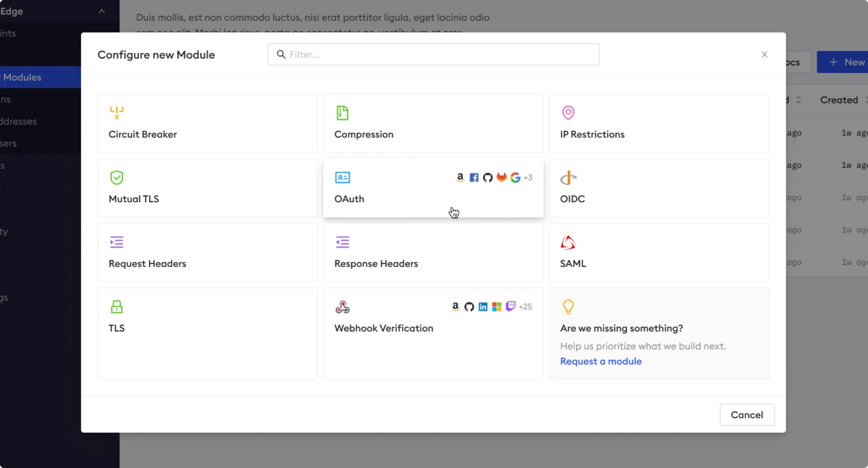
Task: Select the Webhook Verification icon
Action: (x=343, y=307)
